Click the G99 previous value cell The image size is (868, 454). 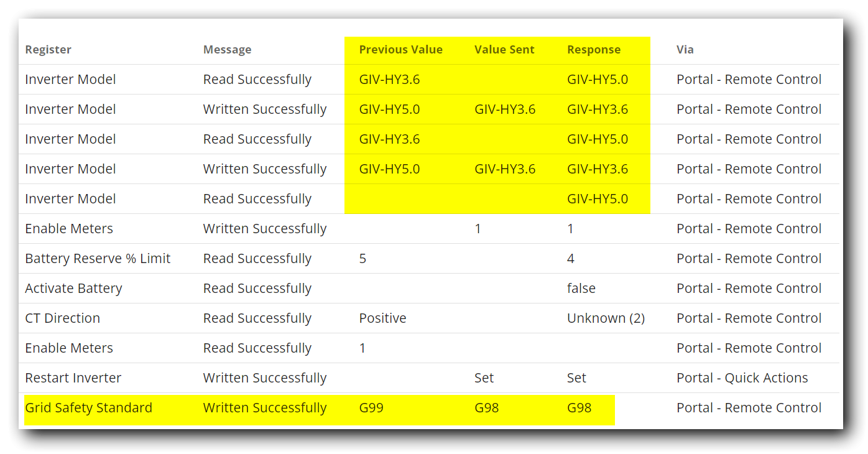371,408
